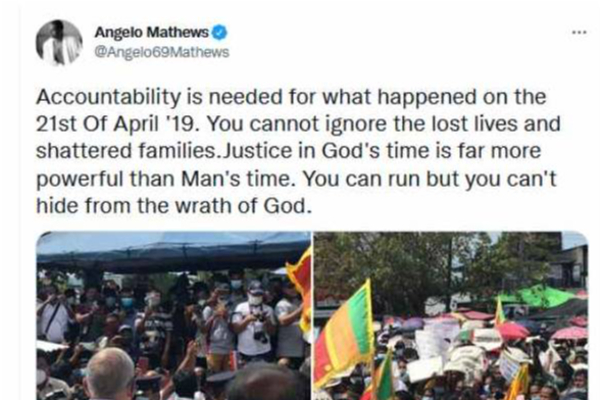Click the green canopy in the right photo
Image resolution: width=600 pixels, height=400 pixels.
pos(538,297)
